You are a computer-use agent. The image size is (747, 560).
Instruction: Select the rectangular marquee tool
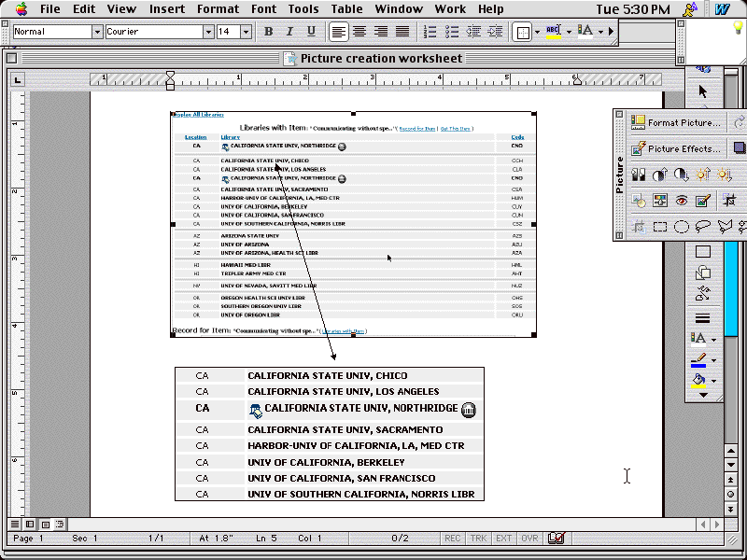[660, 227]
